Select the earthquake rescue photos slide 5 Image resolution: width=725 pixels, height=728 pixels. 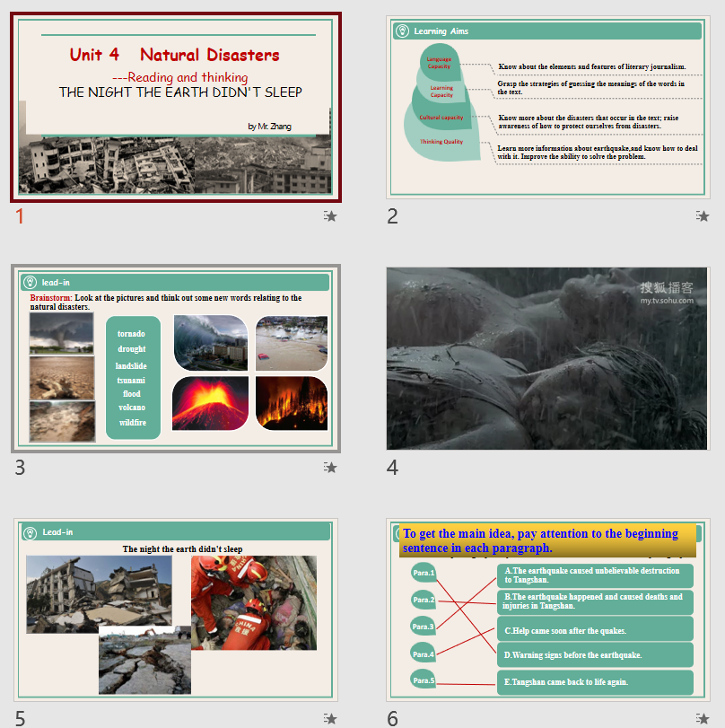(176, 610)
